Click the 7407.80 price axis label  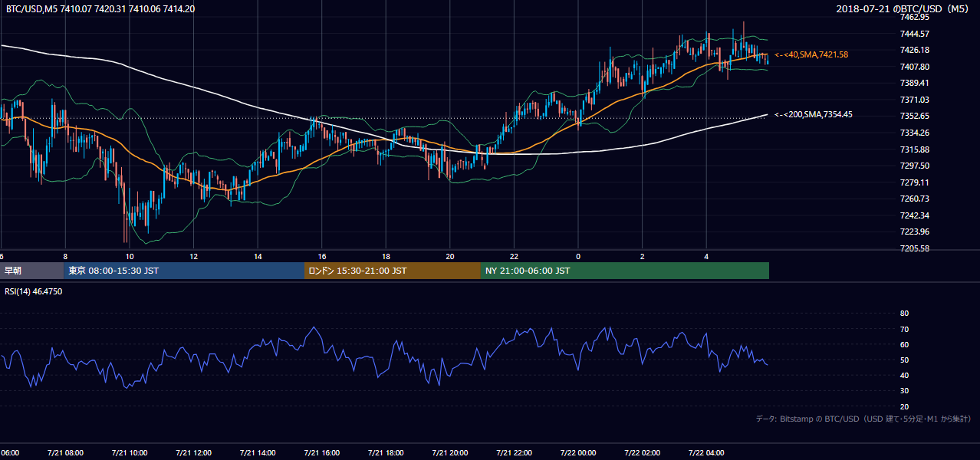(915, 67)
